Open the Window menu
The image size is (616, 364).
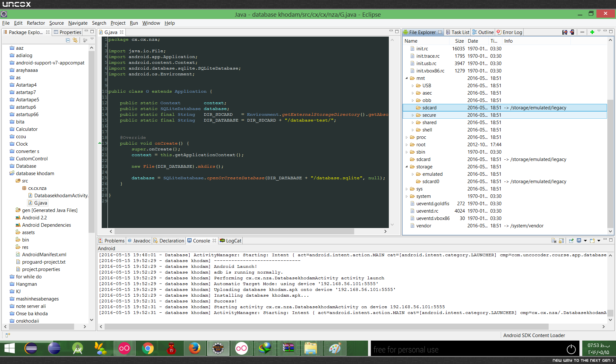(x=151, y=23)
